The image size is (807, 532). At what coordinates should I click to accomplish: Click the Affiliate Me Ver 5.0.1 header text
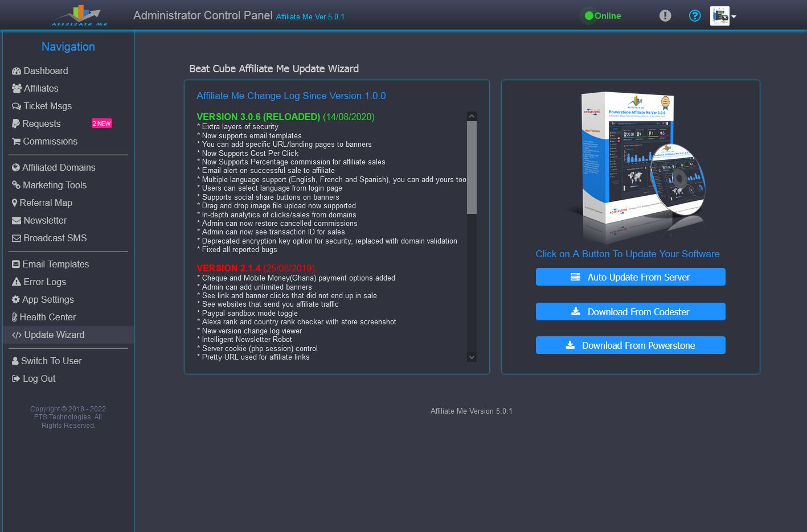tap(310, 17)
